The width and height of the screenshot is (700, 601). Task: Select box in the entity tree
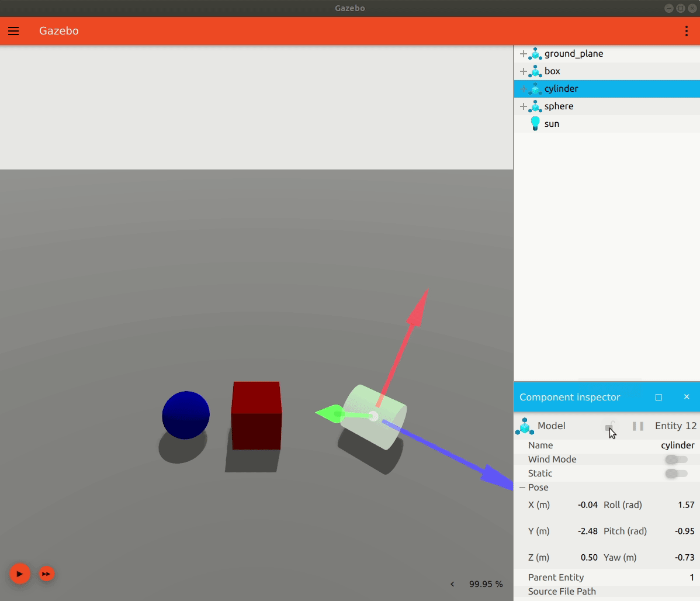(x=552, y=71)
